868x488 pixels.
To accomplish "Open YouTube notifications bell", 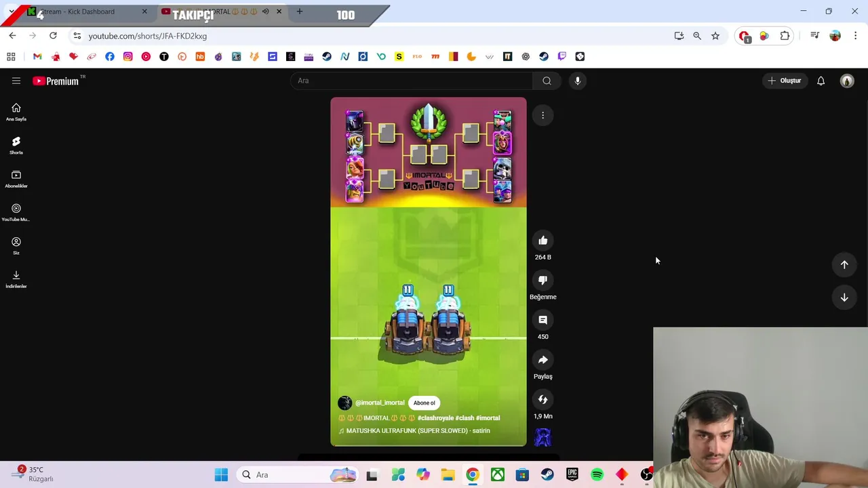I will (x=821, y=81).
